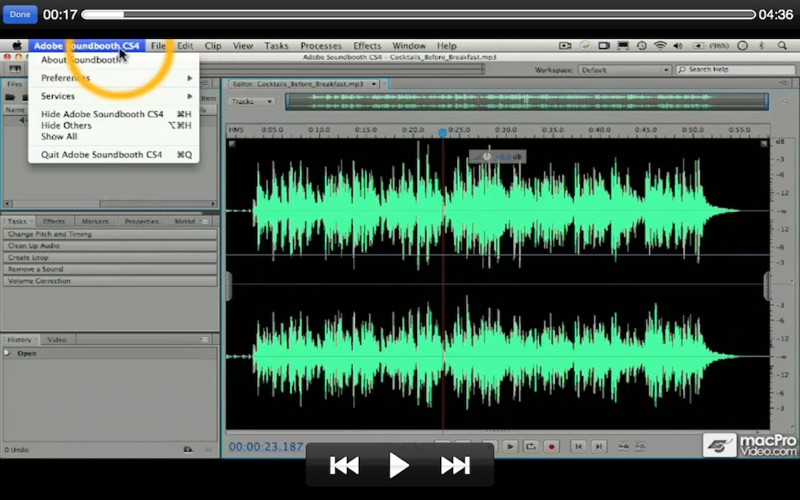Switch to the Markers panel tab

click(95, 221)
